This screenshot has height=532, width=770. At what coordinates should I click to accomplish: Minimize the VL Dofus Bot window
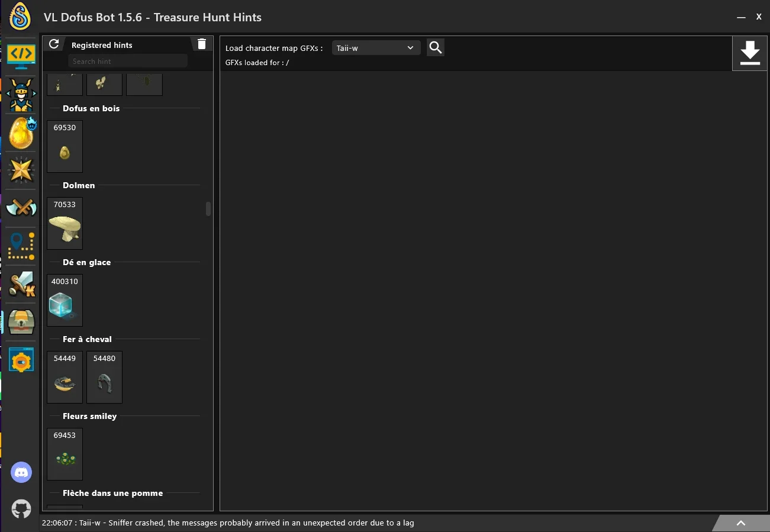(741, 17)
